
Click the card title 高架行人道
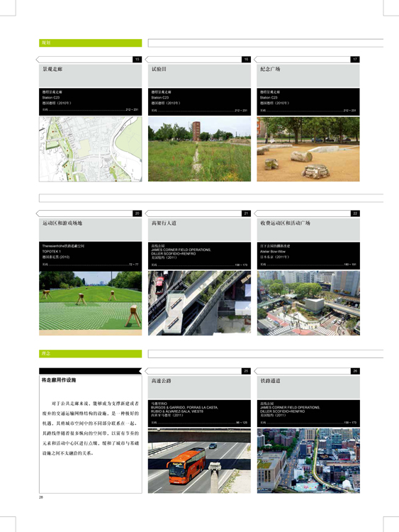point(164,223)
